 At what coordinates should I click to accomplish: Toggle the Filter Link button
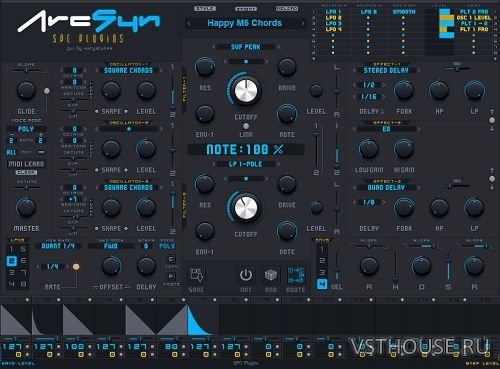coord(246,126)
